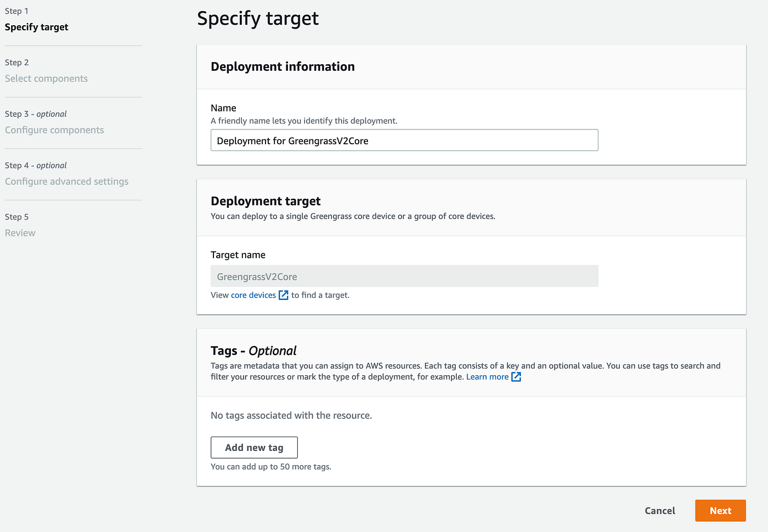Click the external link icon after Learn more

(x=516, y=377)
